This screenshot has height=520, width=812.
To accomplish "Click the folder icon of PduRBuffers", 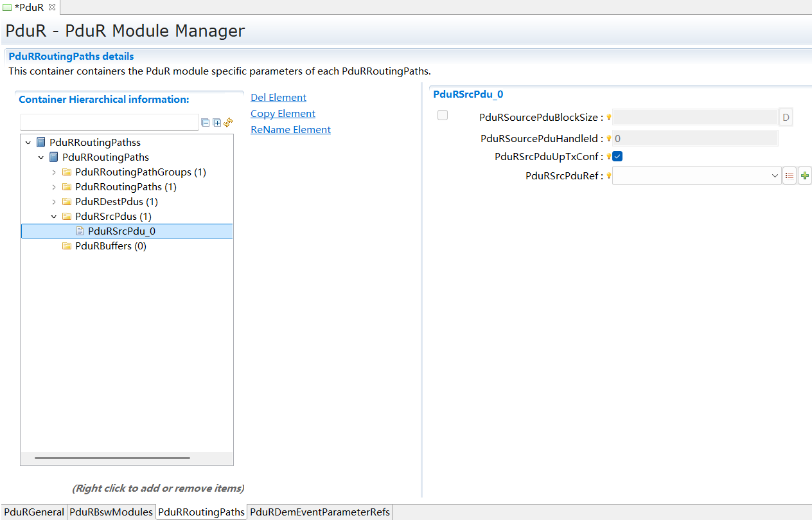I will 67,246.
